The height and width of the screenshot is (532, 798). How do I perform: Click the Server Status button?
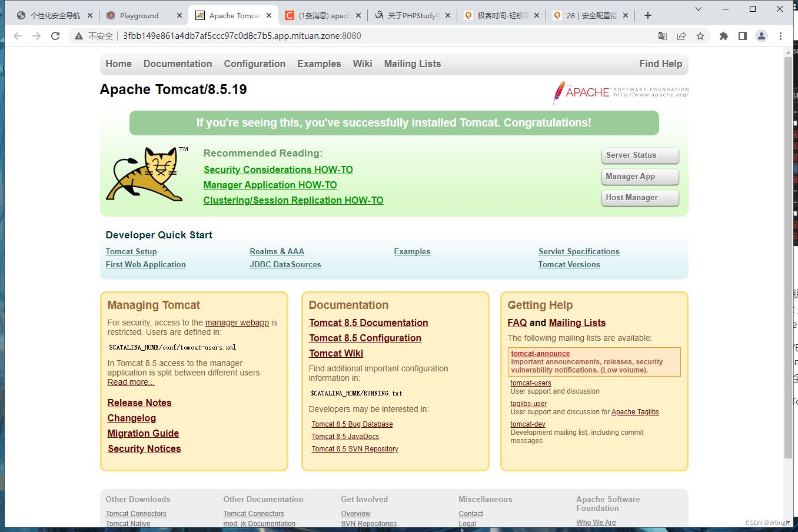pos(640,155)
